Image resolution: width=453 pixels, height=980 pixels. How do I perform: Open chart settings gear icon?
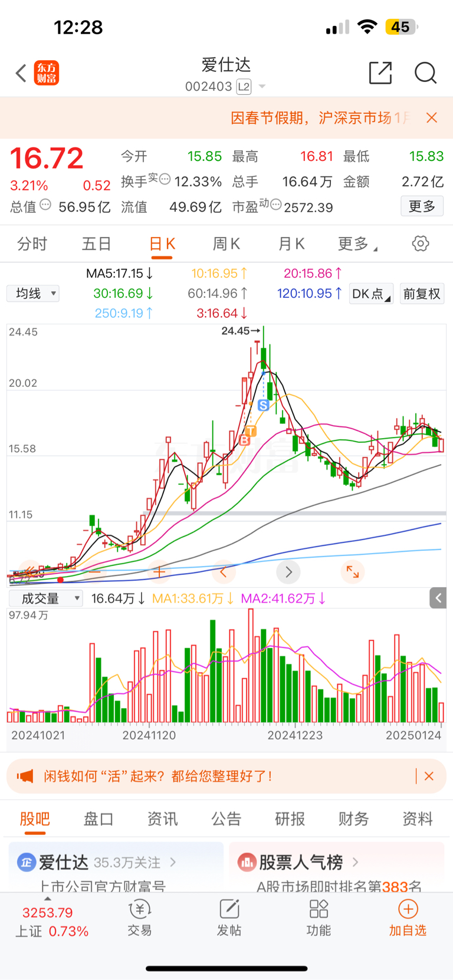pyautogui.click(x=421, y=244)
